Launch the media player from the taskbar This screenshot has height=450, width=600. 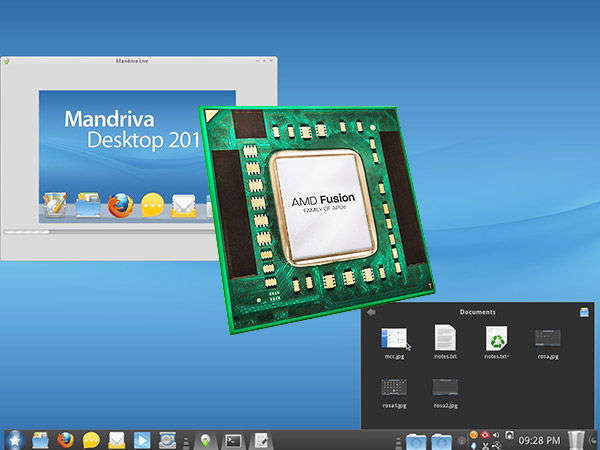(x=142, y=439)
